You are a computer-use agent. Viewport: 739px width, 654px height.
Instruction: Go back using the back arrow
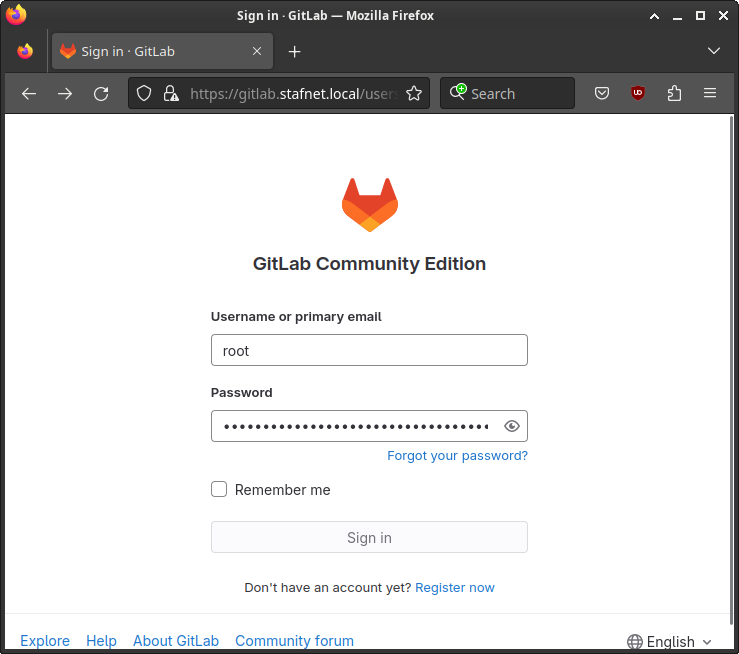tap(29, 93)
